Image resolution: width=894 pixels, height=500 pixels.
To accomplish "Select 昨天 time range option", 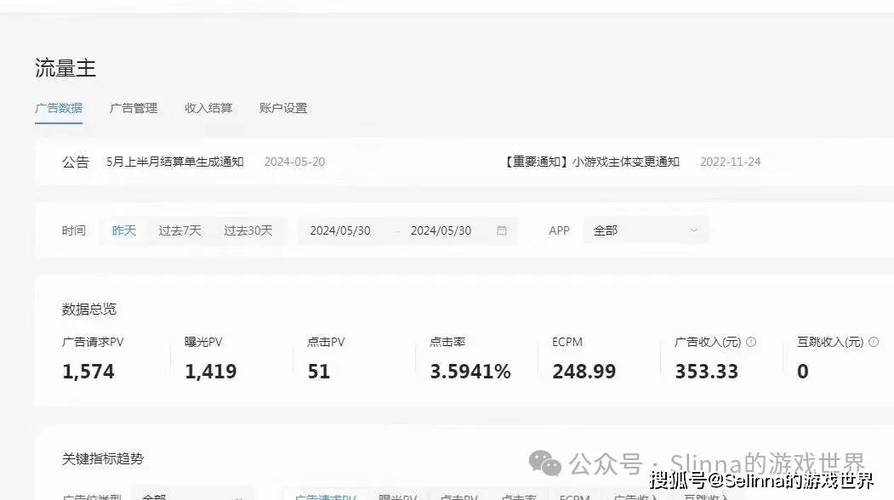I will tap(124, 231).
